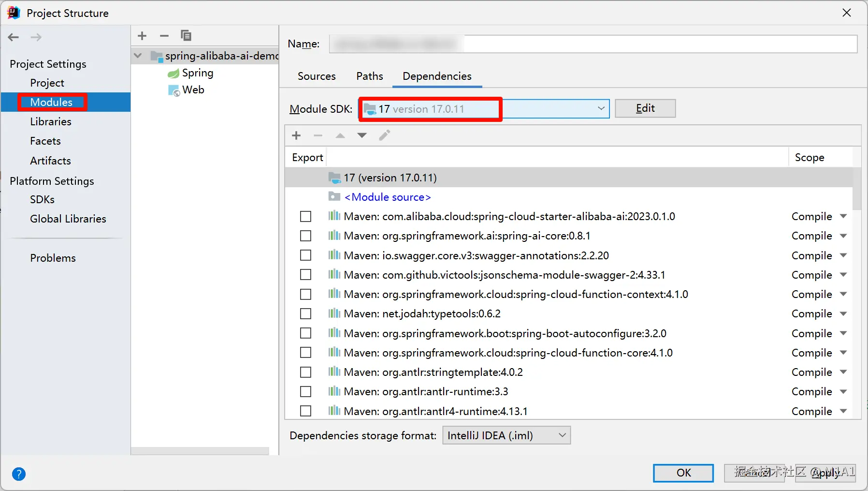868x491 pixels.
Task: Click the module tree horizontal scrollbar
Action: pyautogui.click(x=200, y=451)
